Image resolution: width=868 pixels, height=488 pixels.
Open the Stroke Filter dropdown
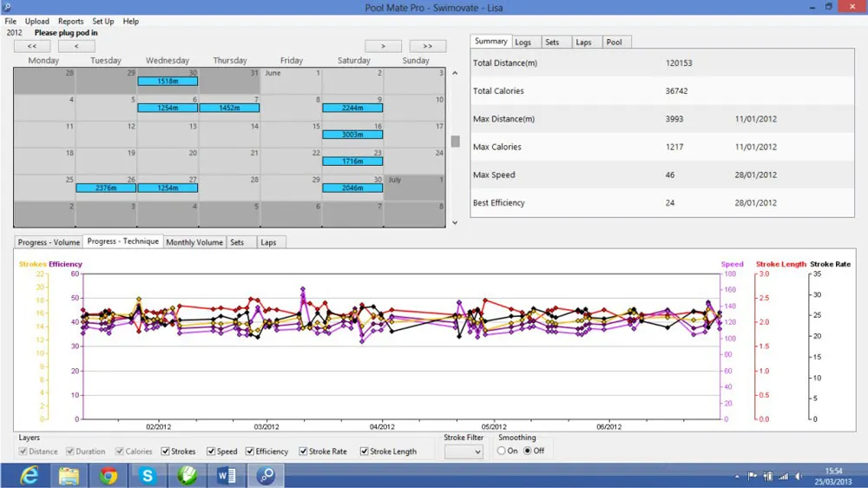click(464, 452)
